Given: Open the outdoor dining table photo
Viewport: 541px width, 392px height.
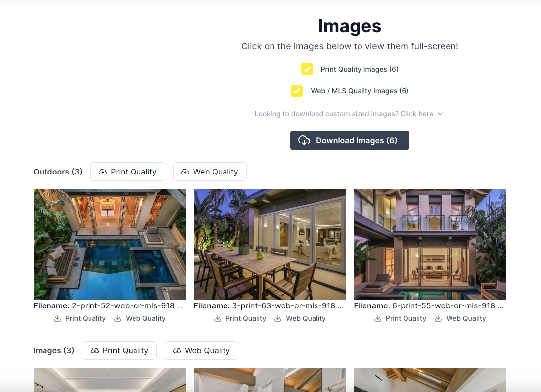Looking at the screenshot, I should click(270, 244).
